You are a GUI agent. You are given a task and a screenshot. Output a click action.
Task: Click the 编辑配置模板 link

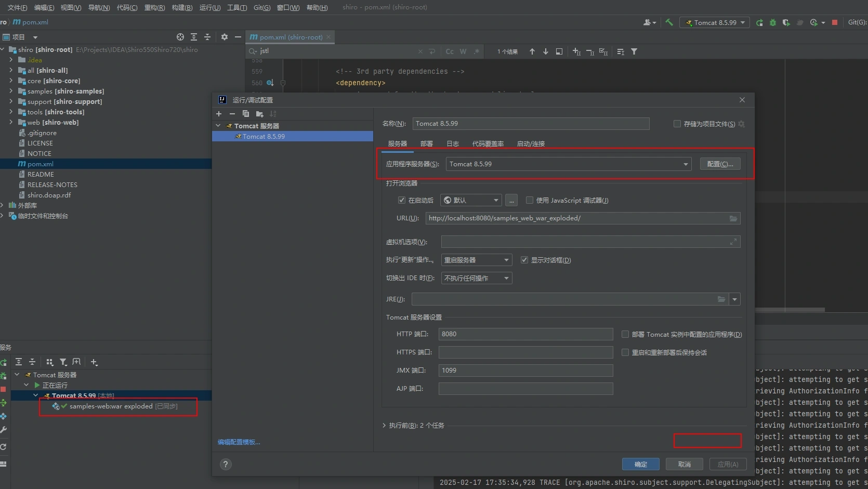(x=239, y=442)
